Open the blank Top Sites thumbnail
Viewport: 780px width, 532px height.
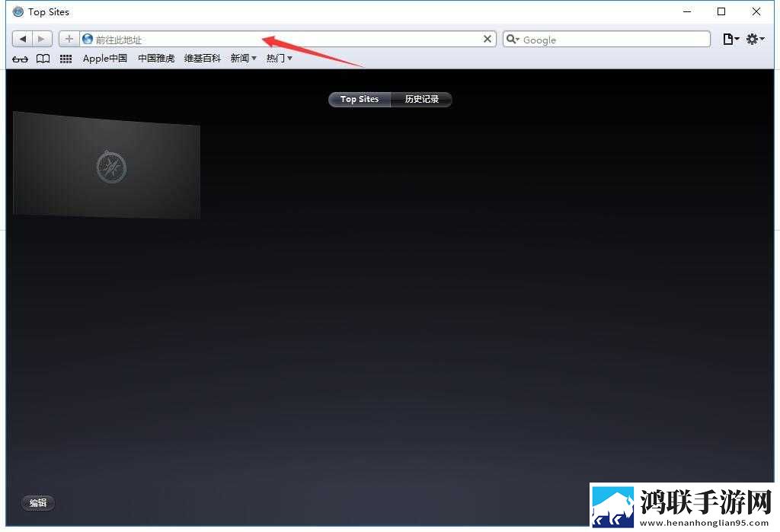(107, 166)
